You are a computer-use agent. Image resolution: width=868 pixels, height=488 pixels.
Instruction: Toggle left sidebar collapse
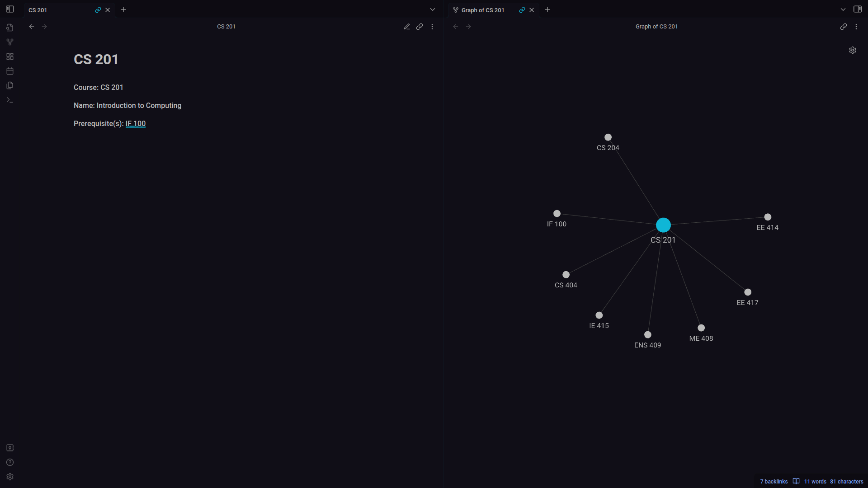[10, 9]
